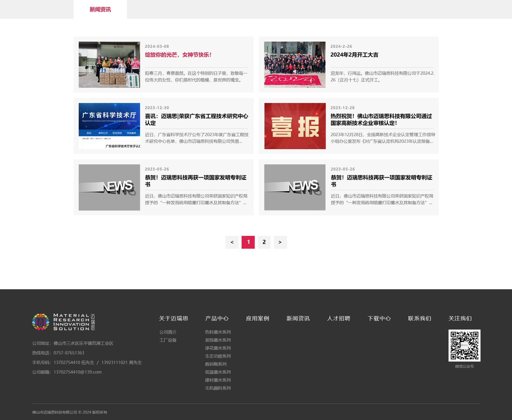Click the Material Research Innovation Solution footer logo
This screenshot has height=420, width=512.
pos(63,322)
